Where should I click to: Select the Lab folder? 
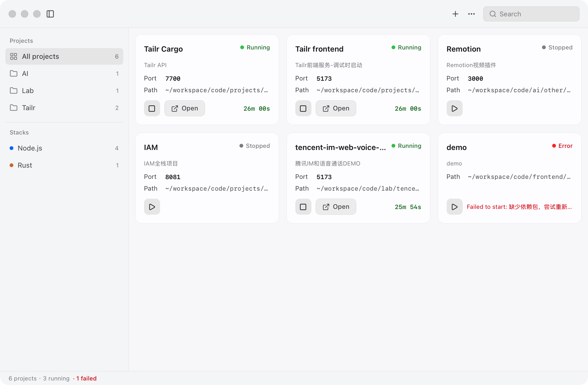(64, 91)
